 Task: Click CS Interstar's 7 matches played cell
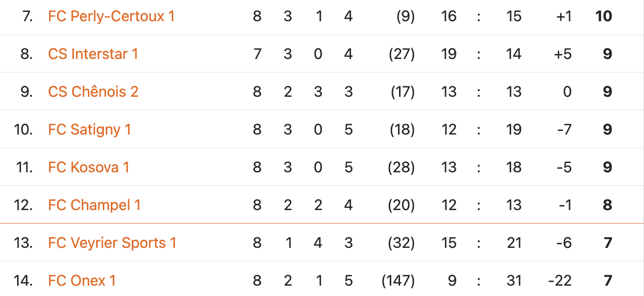(x=257, y=54)
